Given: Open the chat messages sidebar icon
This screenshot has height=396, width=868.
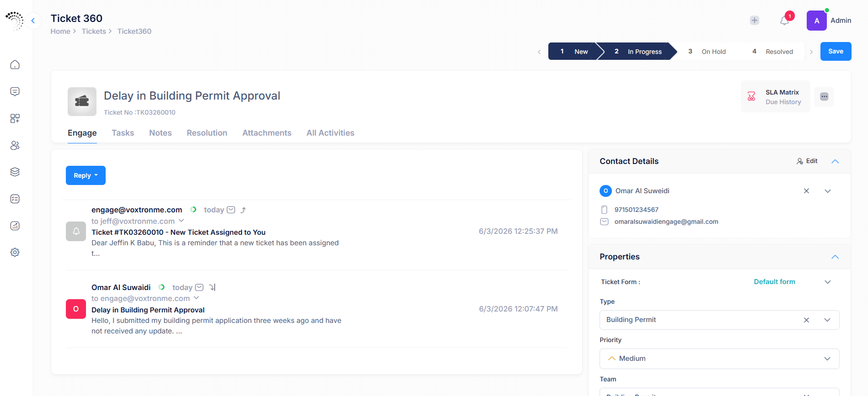Looking at the screenshot, I should 15,91.
